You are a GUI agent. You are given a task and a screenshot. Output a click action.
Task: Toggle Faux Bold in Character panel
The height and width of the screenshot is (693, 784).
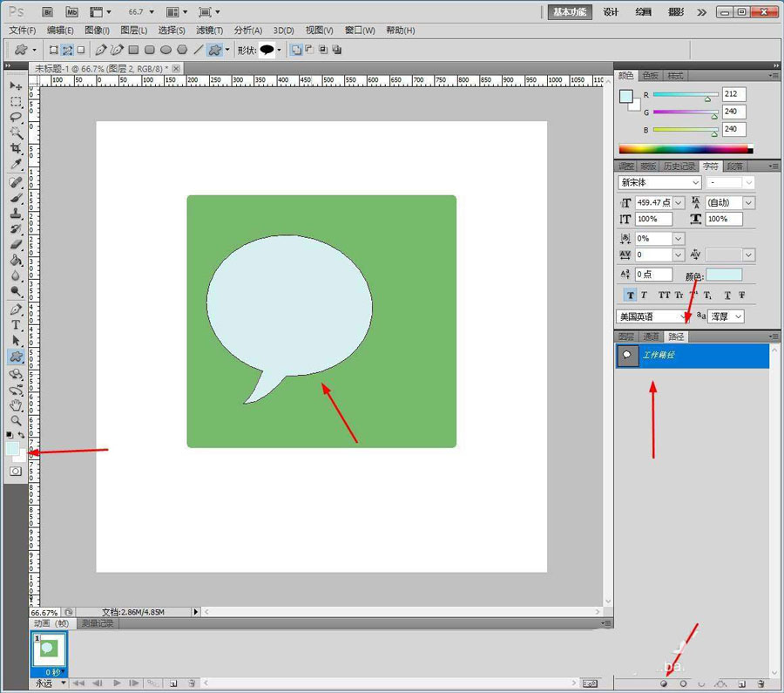click(x=632, y=296)
